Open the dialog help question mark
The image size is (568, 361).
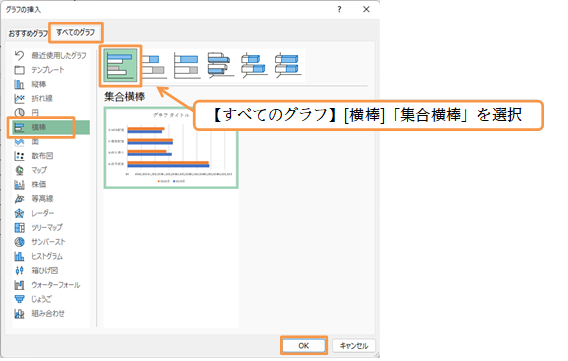339,9
